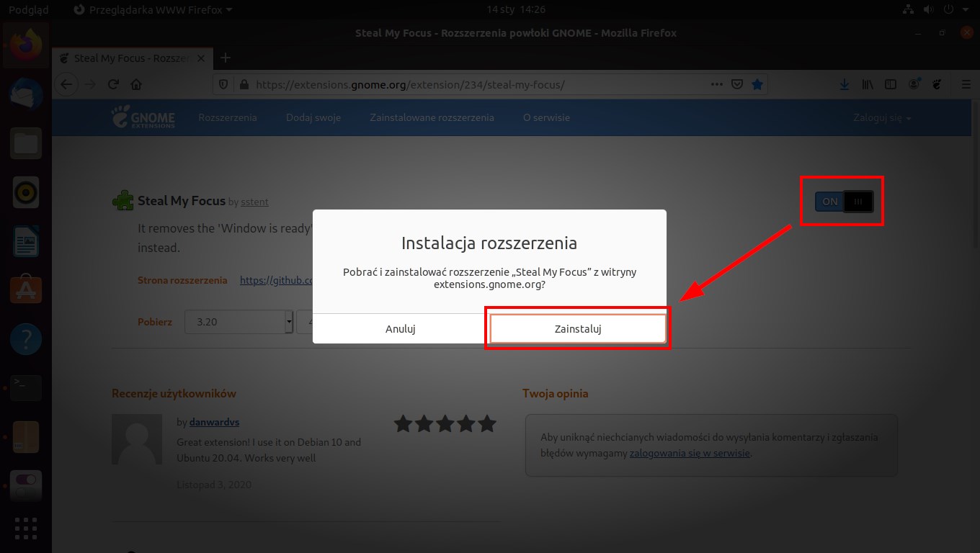Open author sstent profile link
This screenshot has width=980, height=553.
(254, 202)
